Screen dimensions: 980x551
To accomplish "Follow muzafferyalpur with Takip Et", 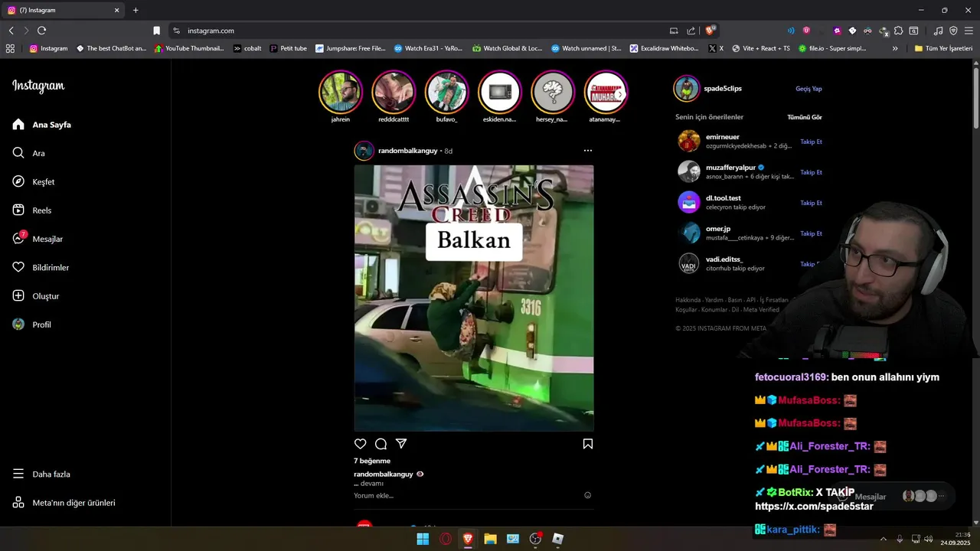I will tap(811, 172).
